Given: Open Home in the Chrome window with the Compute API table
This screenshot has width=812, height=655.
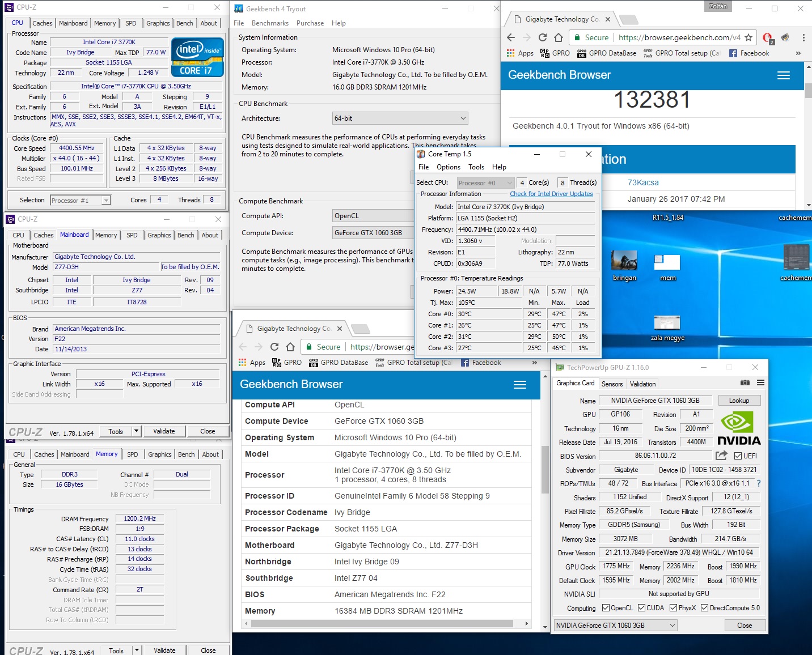Looking at the screenshot, I should click(290, 347).
